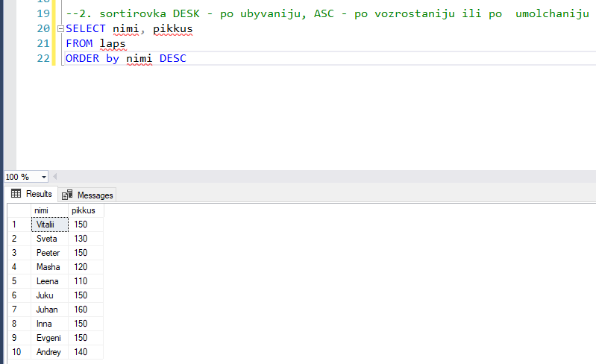Place cursor on pikkus in the query

click(173, 29)
